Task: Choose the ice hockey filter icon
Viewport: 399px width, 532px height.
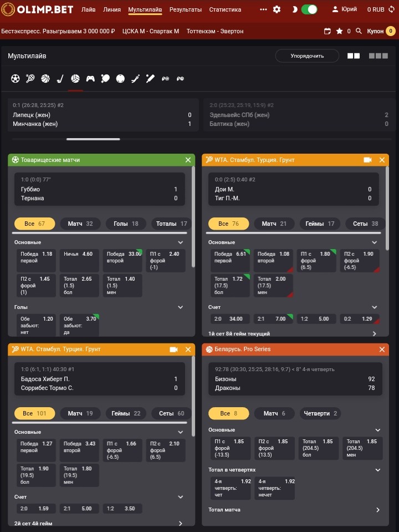Action: pos(60,79)
